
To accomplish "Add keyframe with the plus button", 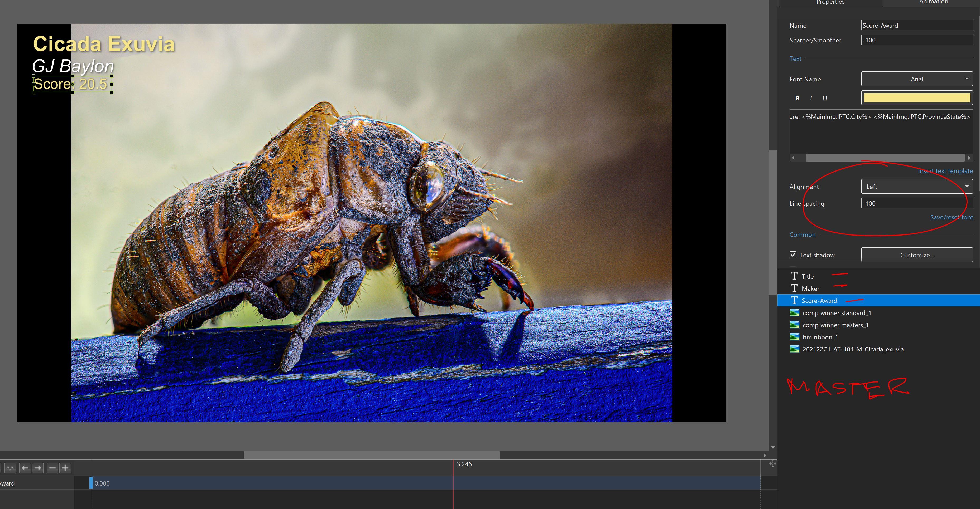I will (65, 468).
